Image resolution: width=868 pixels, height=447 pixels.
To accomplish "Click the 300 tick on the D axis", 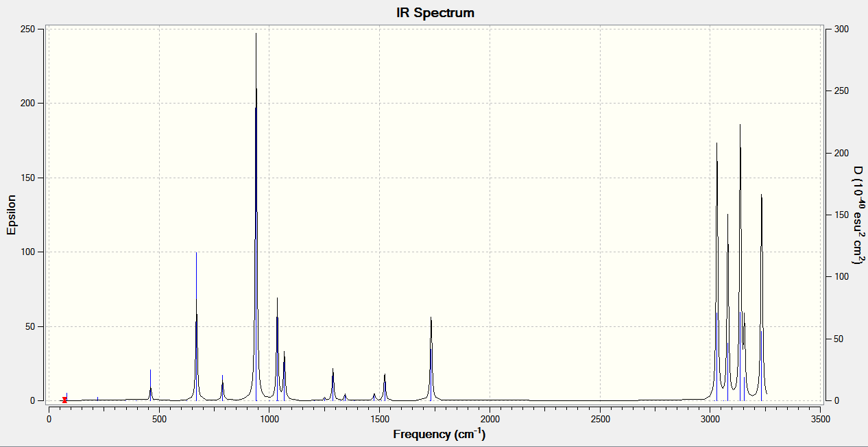I will [841, 29].
